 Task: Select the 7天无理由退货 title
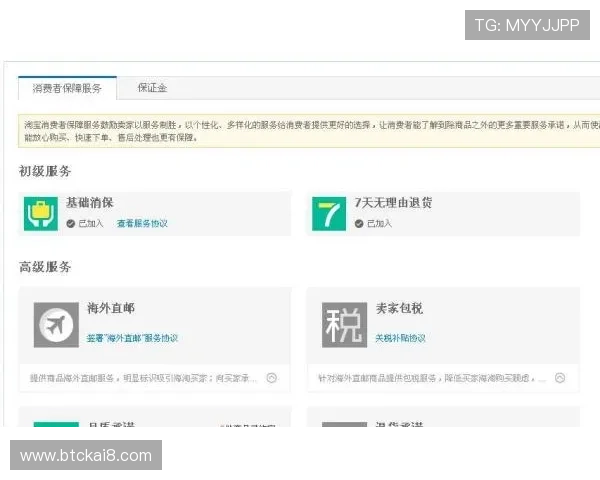point(393,202)
